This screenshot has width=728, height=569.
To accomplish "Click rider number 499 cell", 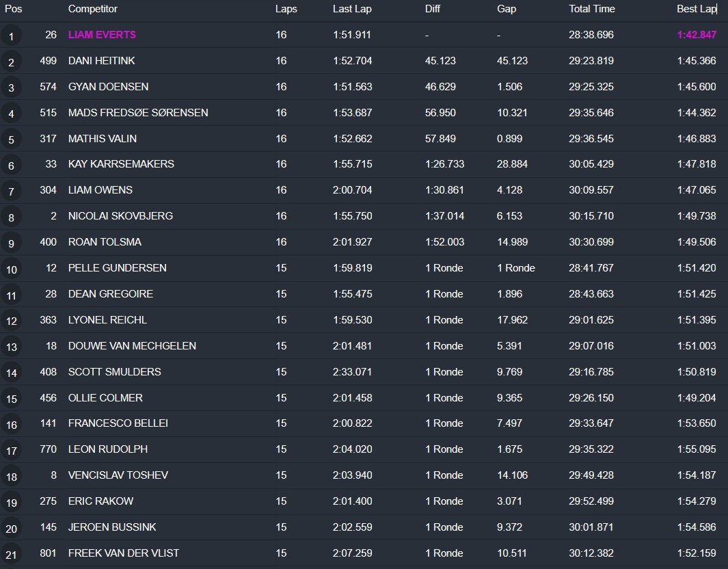I will [x=48, y=61].
